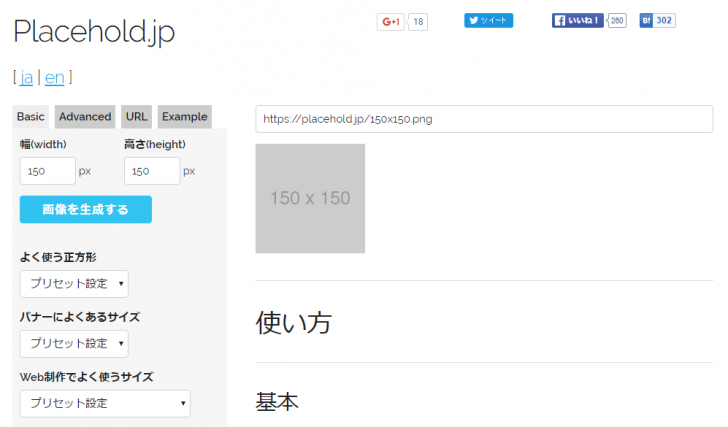Click the Google+ count bubble 18

[418, 21]
